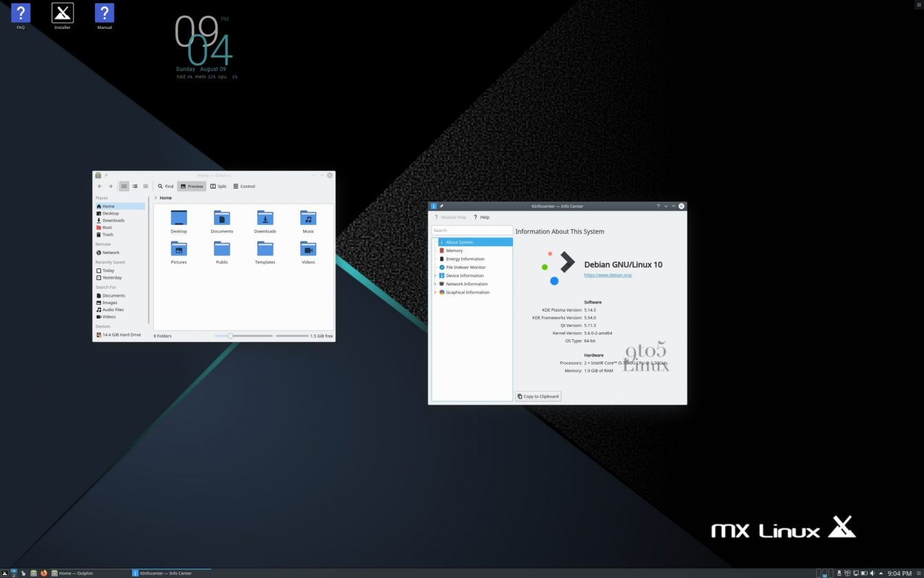Launch Firefox from the taskbar
924x578 pixels.
coord(43,572)
